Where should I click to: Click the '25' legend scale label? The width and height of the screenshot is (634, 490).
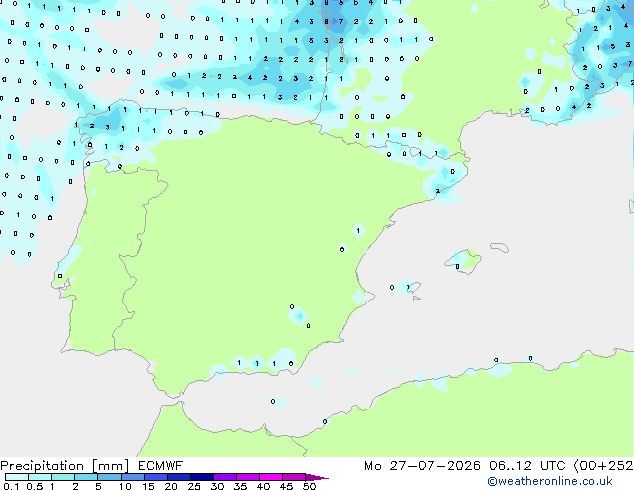click(x=194, y=486)
